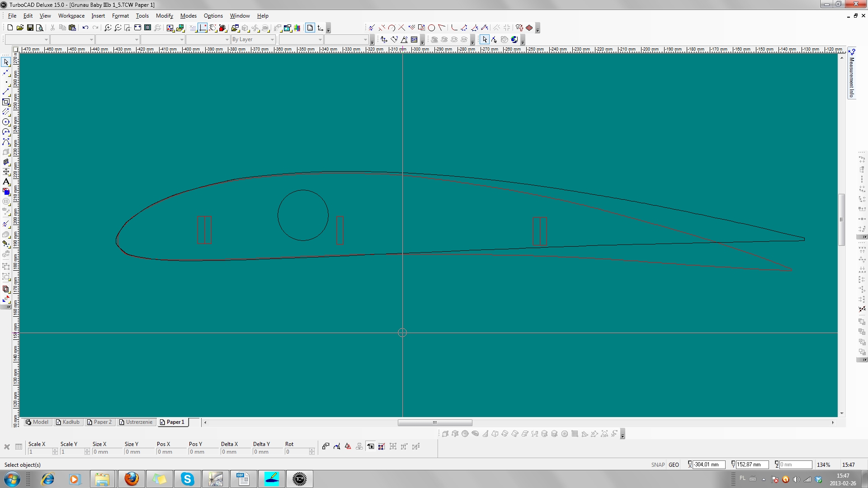Open Print Preview icon
Image resolution: width=868 pixels, height=488 pixels.
click(x=40, y=28)
